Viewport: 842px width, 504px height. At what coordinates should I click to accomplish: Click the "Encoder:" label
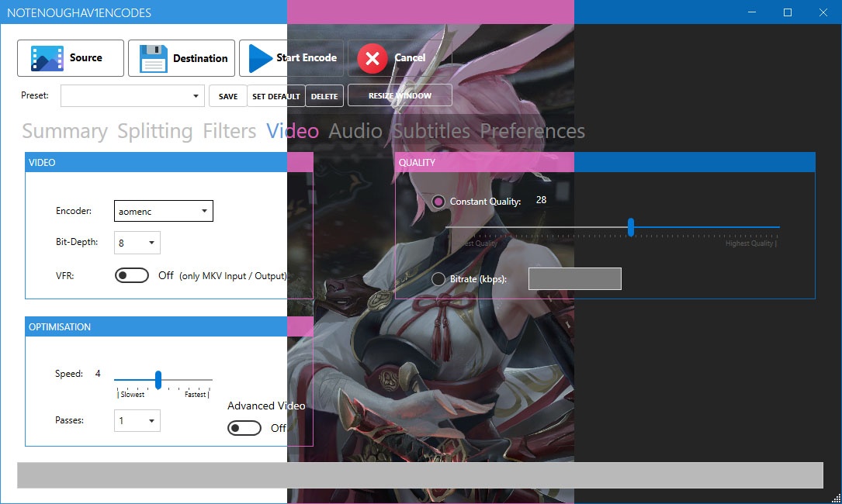pos(74,211)
